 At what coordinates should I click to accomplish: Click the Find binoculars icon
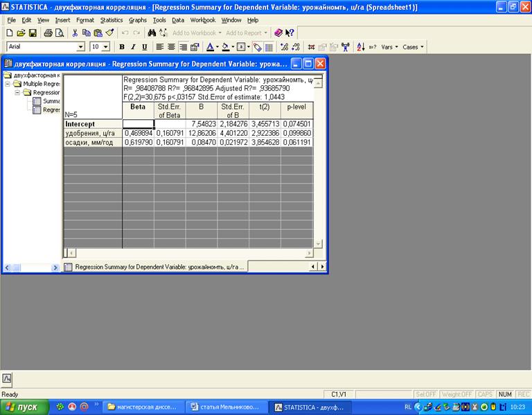click(x=152, y=33)
